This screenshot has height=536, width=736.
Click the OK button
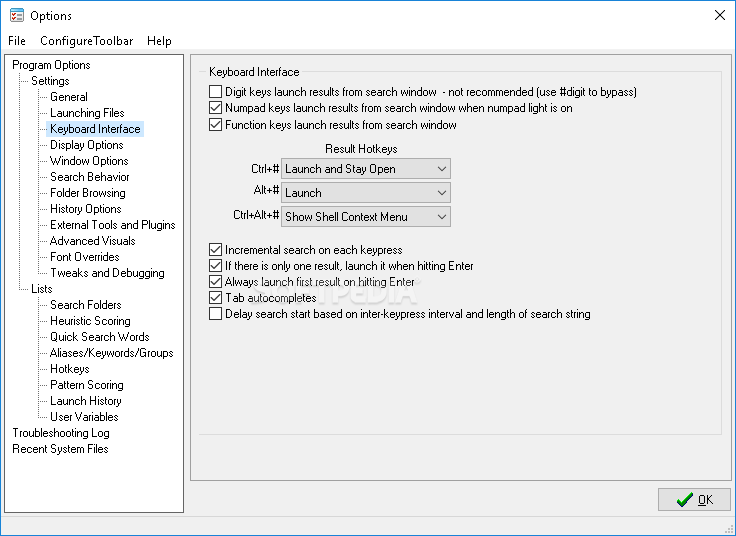(694, 500)
